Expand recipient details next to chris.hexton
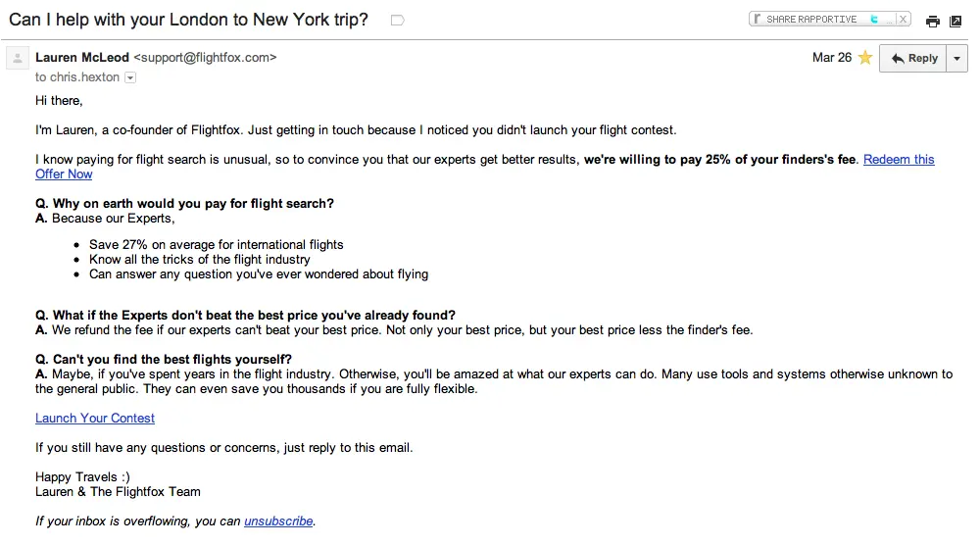980x546 pixels. pyautogui.click(x=130, y=77)
